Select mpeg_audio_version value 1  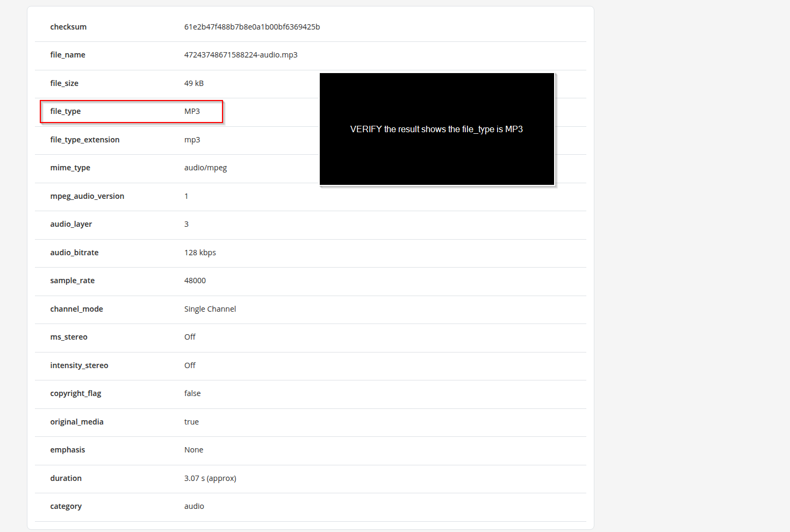186,196
